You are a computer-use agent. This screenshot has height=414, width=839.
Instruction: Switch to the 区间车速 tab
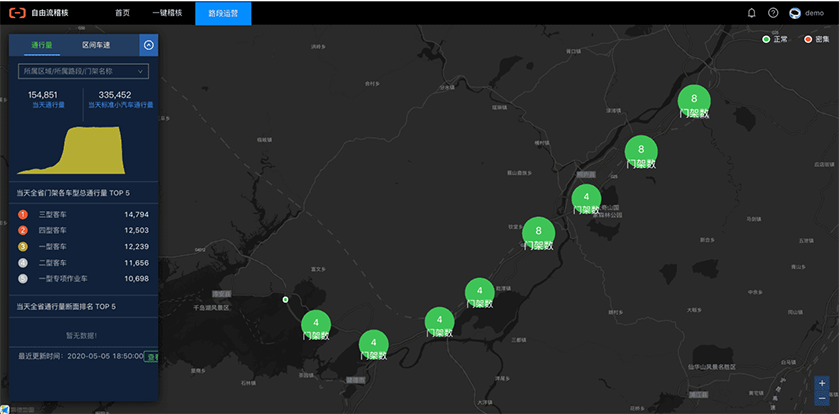click(96, 45)
